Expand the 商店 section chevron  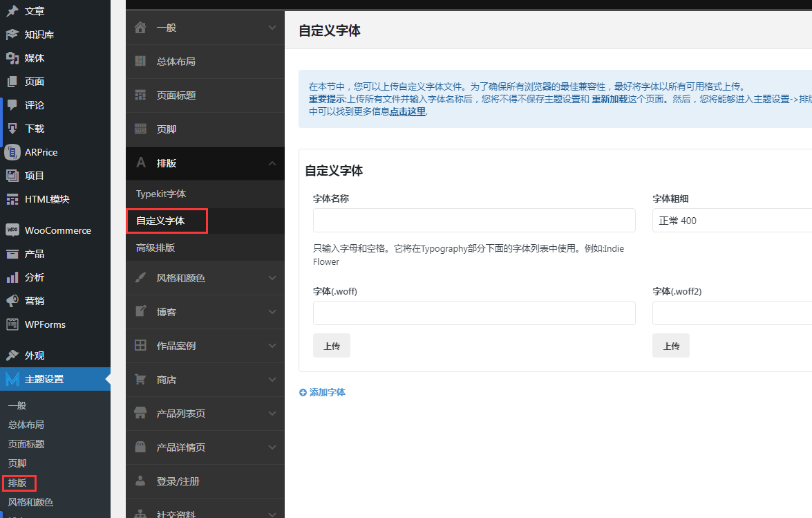[x=272, y=379]
